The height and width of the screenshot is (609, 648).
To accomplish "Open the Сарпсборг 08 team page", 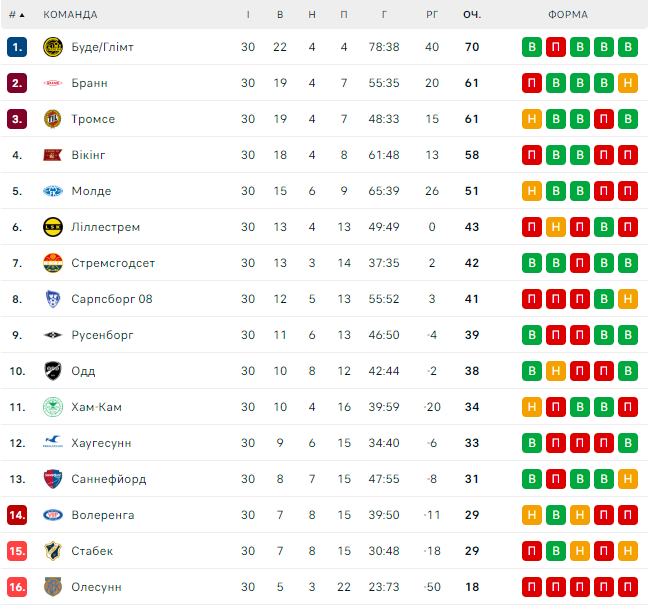I will pos(112,299).
